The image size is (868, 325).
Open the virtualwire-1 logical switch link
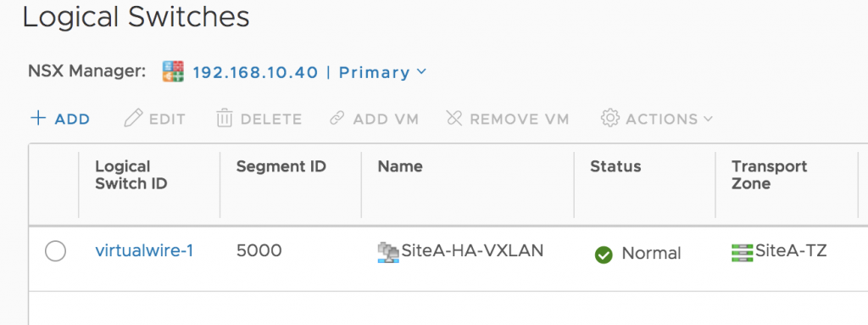tap(144, 251)
